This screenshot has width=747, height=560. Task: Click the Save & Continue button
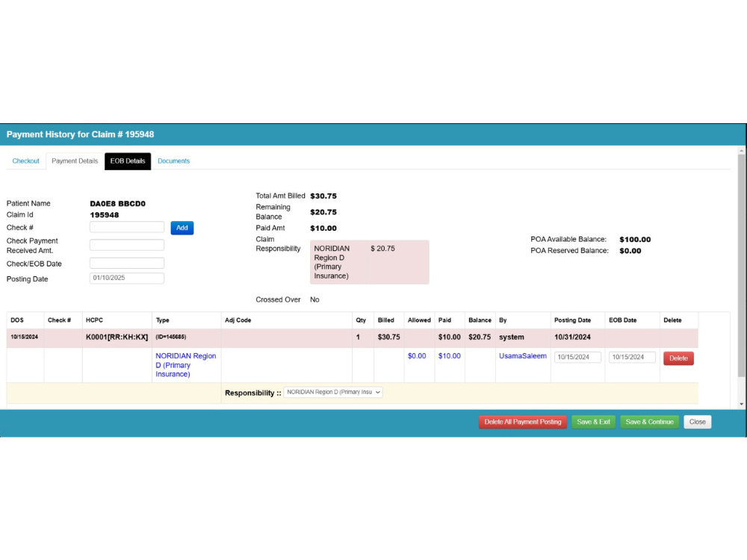[x=649, y=422]
